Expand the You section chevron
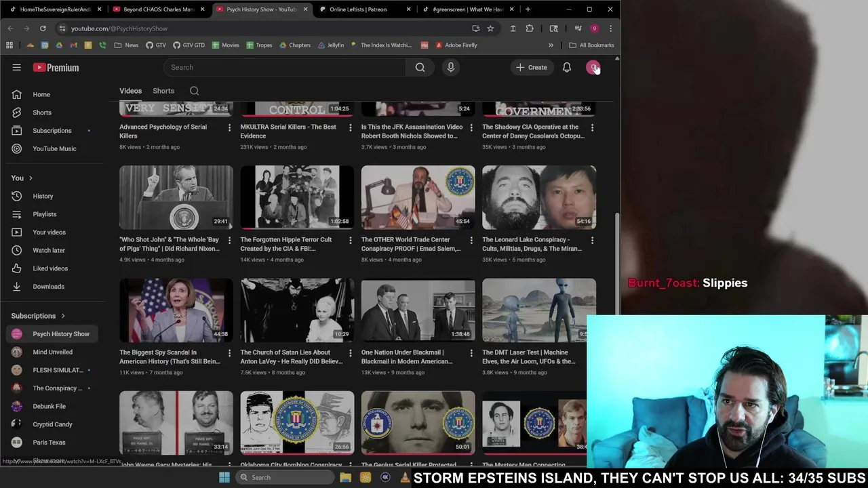The width and height of the screenshot is (868, 488). [31, 178]
